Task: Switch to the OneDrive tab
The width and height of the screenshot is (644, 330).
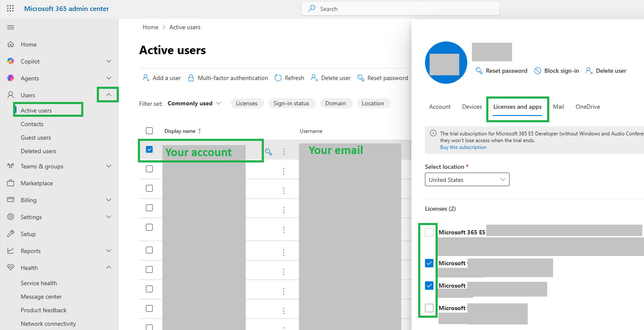Action: click(588, 107)
